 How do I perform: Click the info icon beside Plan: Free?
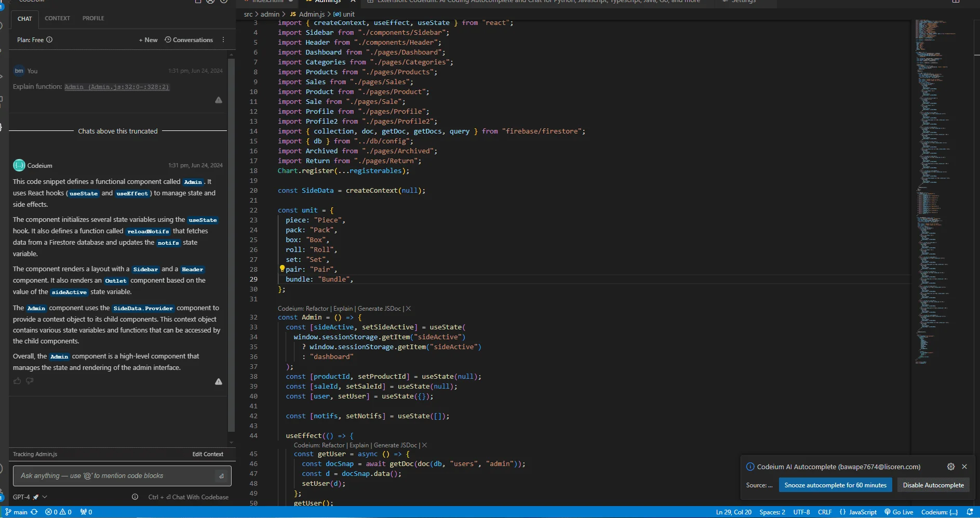[49, 40]
